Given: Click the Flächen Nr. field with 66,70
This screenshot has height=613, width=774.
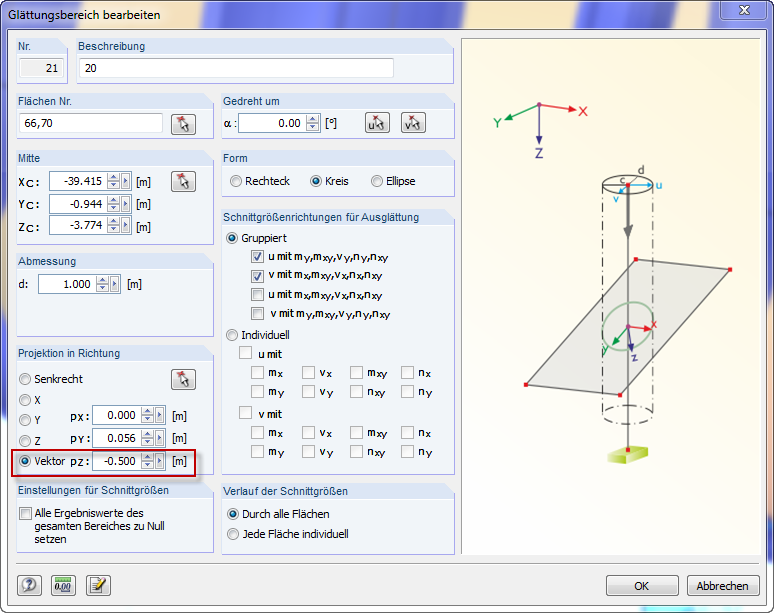Looking at the screenshot, I should point(91,123).
